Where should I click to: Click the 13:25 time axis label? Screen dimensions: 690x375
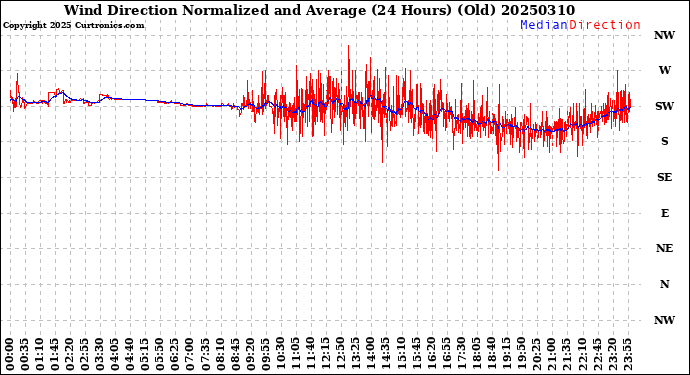356,354
